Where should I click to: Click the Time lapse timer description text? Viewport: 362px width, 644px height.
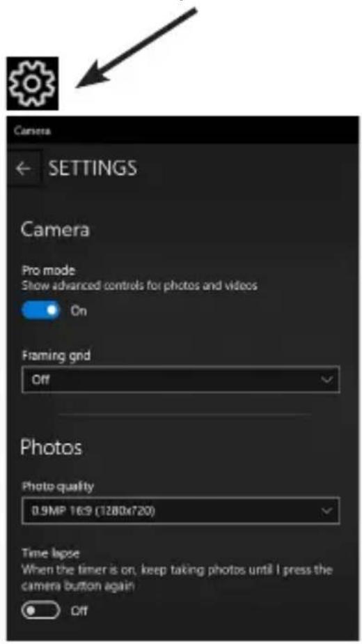coord(177,578)
